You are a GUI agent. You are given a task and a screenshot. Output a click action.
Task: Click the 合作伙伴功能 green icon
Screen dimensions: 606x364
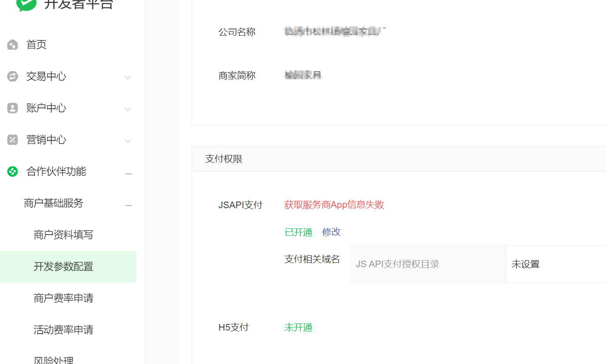(13, 171)
